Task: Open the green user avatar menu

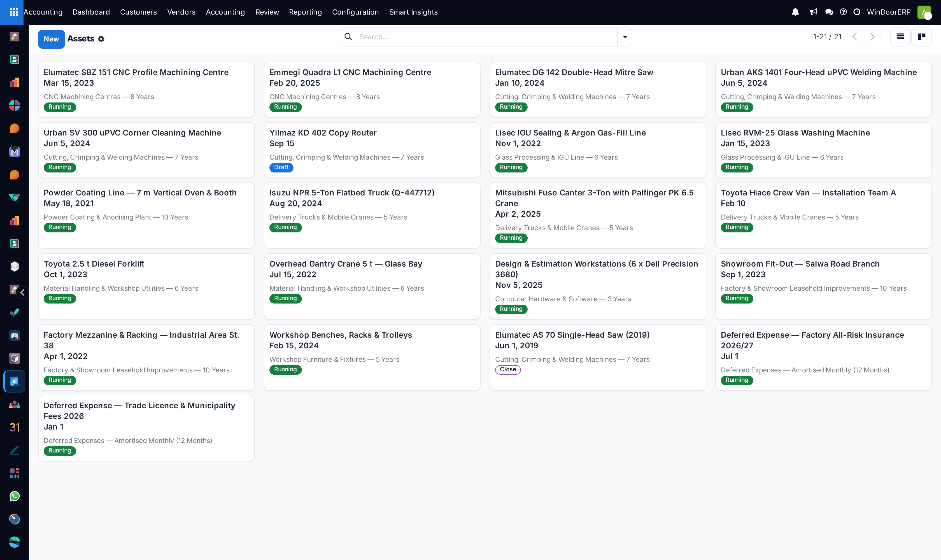Action: click(924, 12)
